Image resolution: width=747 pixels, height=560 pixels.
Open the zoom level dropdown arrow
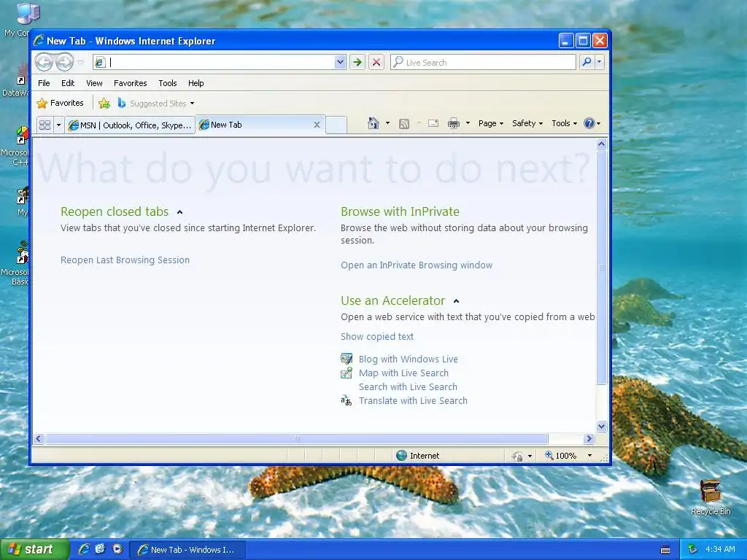(x=589, y=456)
